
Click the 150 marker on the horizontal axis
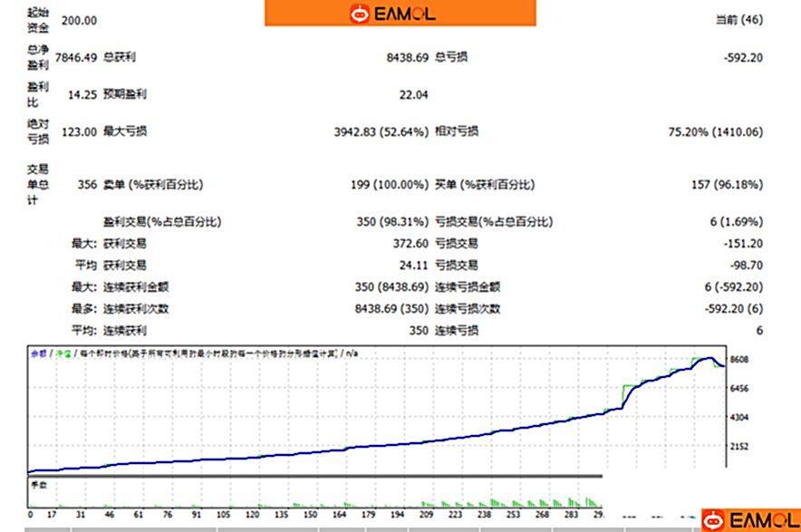(311, 515)
